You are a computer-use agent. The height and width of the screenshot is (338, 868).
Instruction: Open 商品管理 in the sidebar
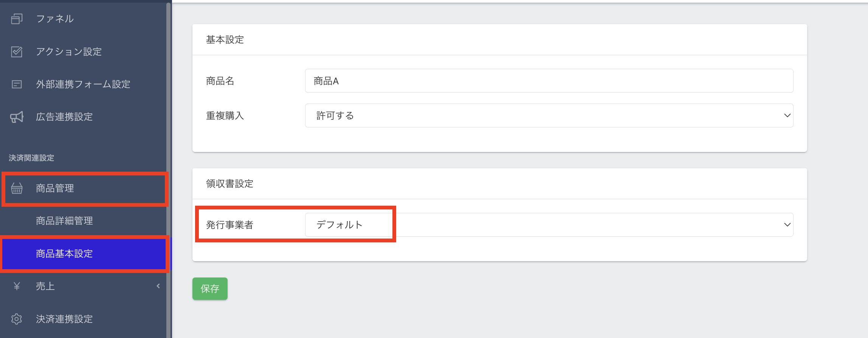[x=55, y=188]
